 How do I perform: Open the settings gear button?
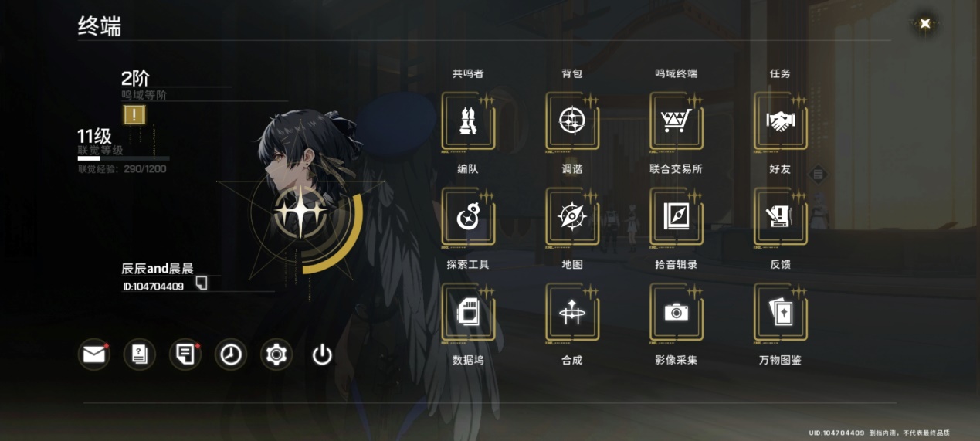[x=276, y=354]
